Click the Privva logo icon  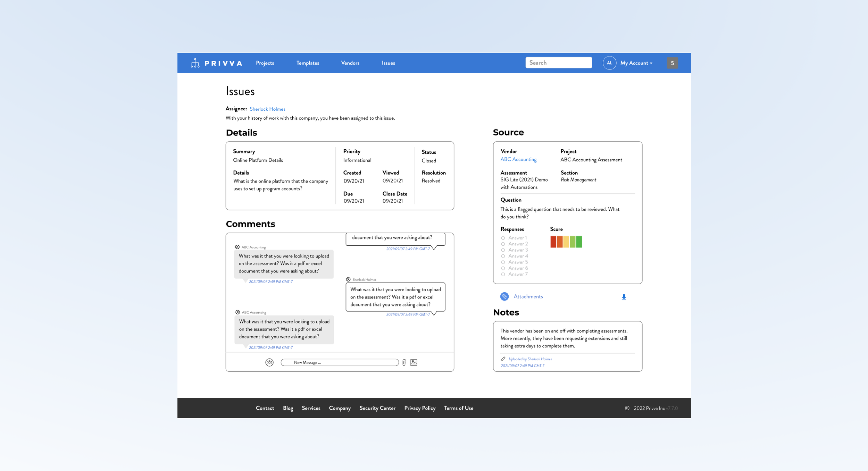tap(195, 63)
